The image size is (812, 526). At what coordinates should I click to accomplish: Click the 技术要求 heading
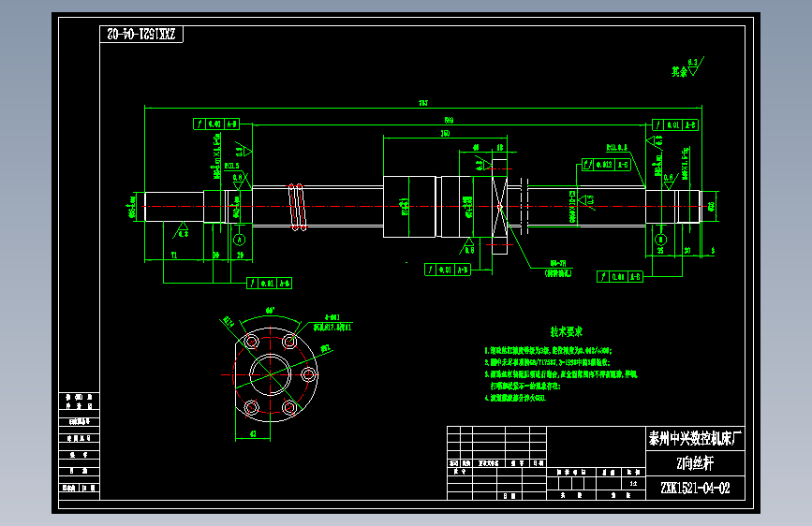pos(567,331)
